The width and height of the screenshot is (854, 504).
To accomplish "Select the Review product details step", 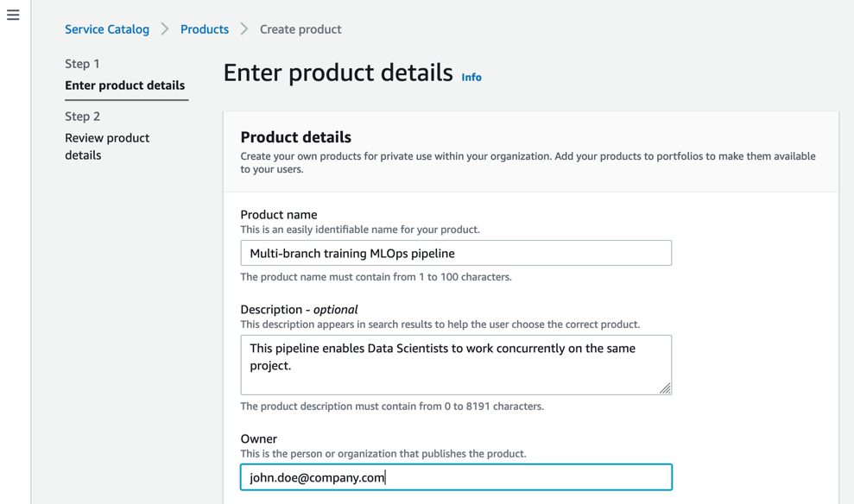I will (107, 146).
